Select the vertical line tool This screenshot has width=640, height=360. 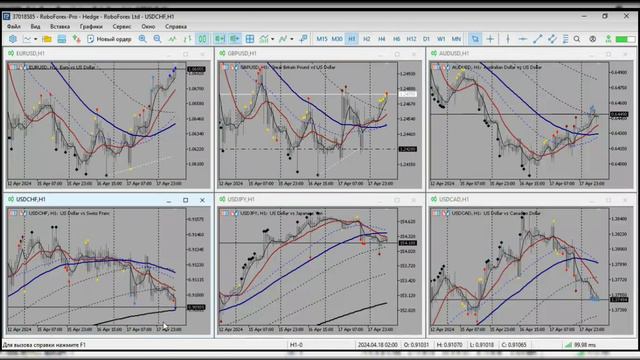(x=508, y=39)
